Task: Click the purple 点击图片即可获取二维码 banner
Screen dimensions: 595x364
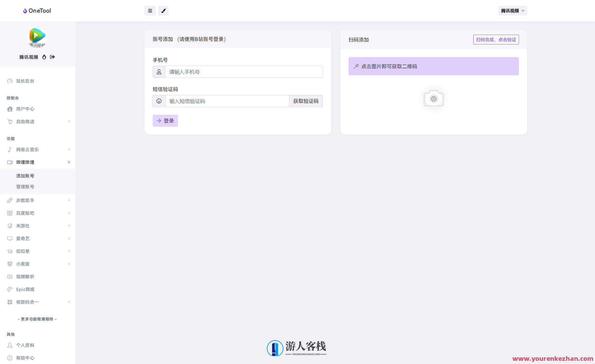Action: tap(433, 66)
